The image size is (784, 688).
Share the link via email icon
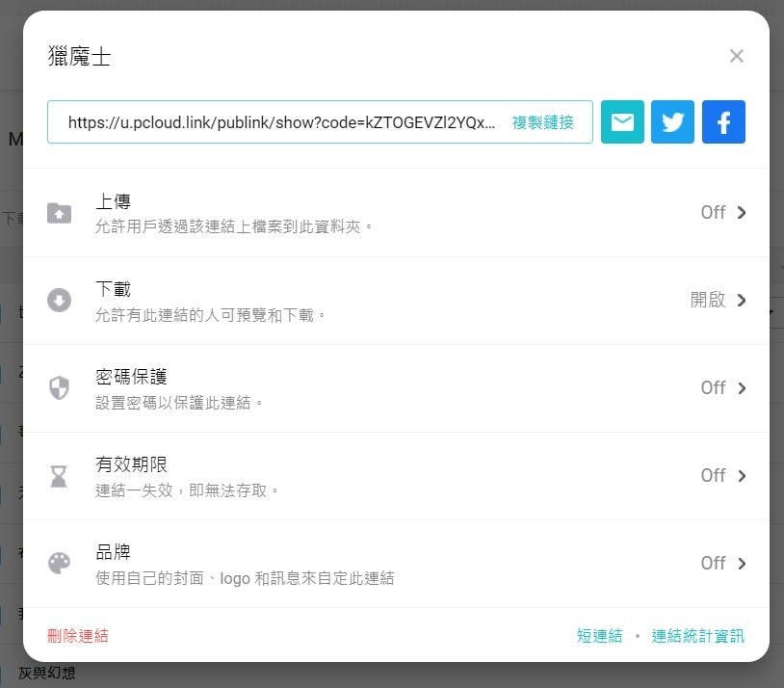pyautogui.click(x=622, y=122)
